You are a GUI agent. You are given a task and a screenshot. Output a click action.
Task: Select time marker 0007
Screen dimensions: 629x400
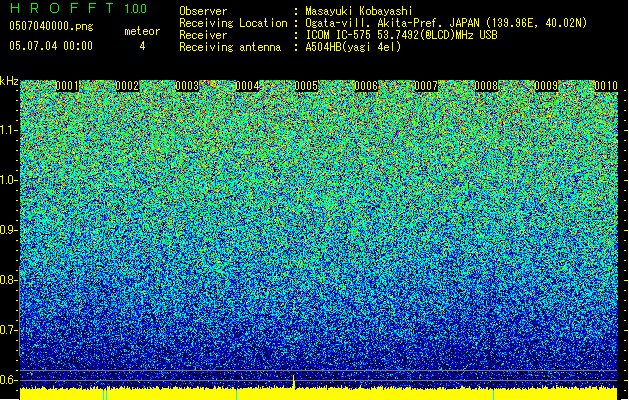coord(426,86)
